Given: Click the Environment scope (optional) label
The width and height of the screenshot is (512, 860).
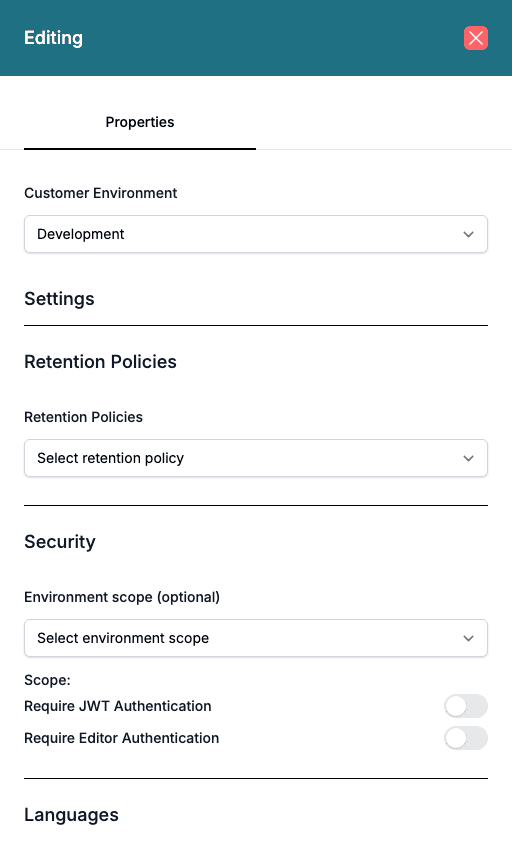Looking at the screenshot, I should [x=122, y=597].
